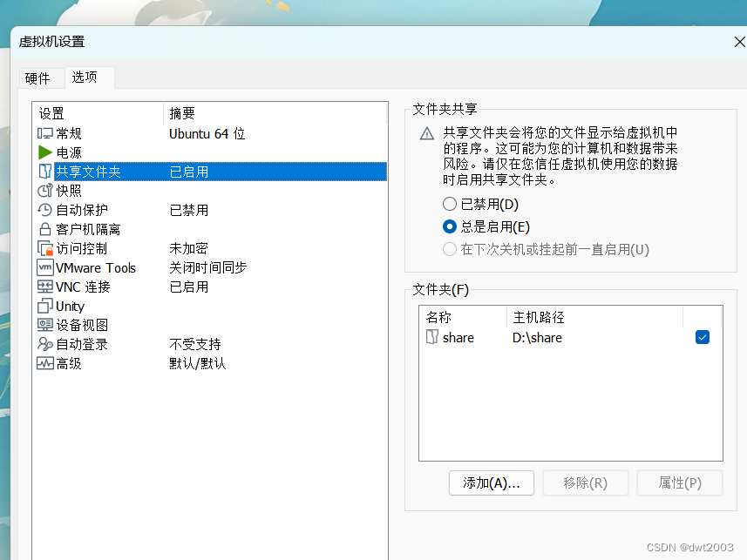Click the Unity overlapping windows icon

coord(44,306)
